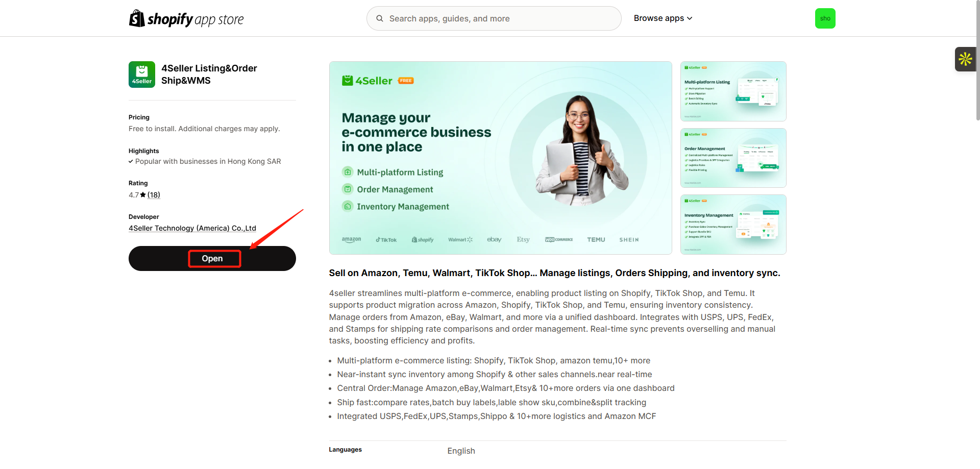This screenshot has height=469, width=980.
Task: Click the Multi-platform Listing banner icon
Action: pyautogui.click(x=348, y=172)
